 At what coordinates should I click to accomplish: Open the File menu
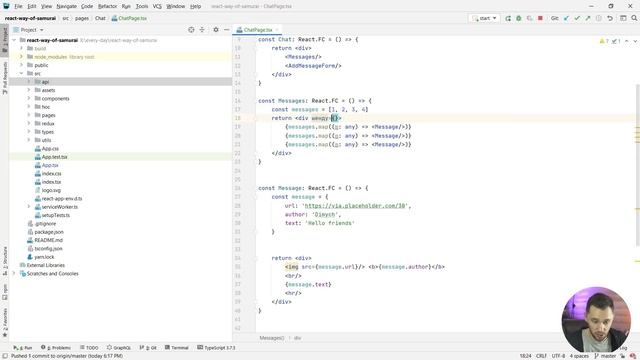(18, 7)
